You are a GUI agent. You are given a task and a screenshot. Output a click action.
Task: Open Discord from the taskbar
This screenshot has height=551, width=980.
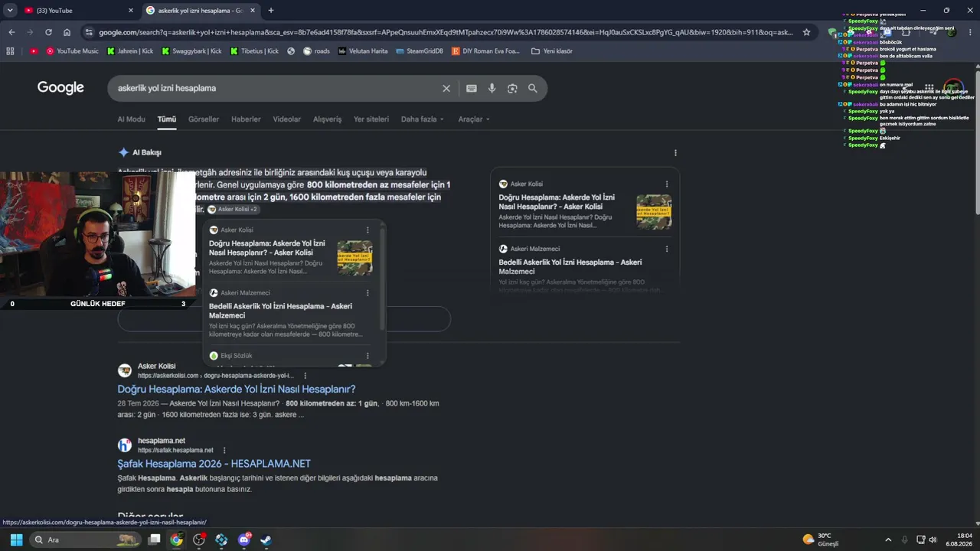[244, 540]
